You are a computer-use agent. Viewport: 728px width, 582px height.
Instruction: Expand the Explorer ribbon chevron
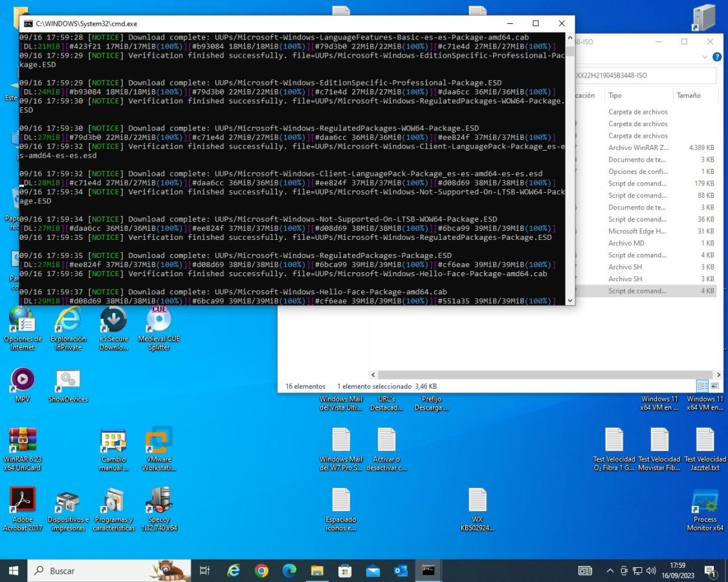(705, 57)
